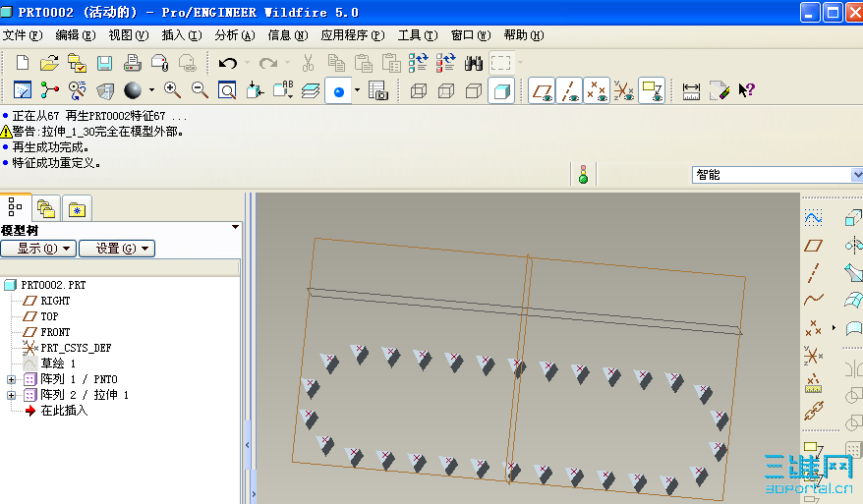
Task: Zoom in with magnifier plus icon
Action: coord(172,90)
